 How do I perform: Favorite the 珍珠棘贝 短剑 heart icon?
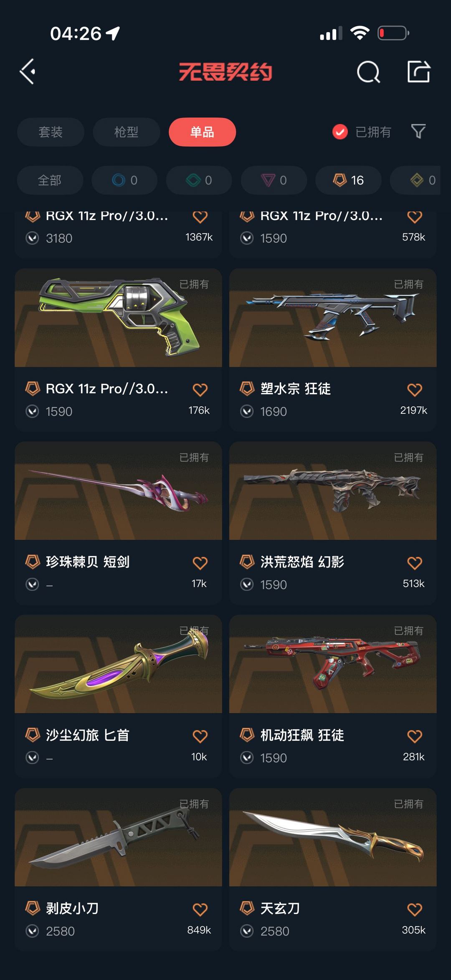[200, 563]
